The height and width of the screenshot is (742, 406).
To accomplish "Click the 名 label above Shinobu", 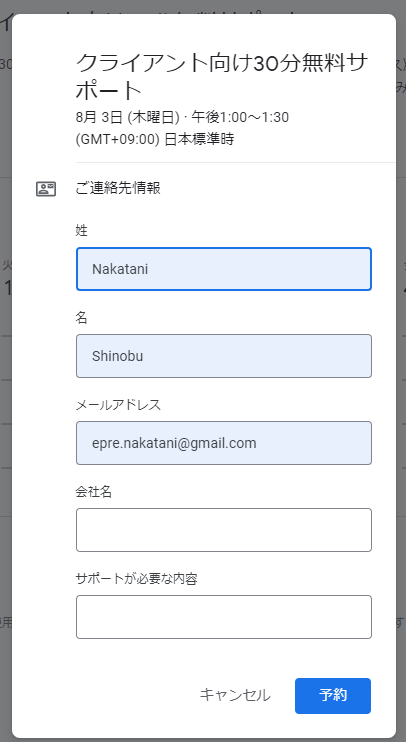I will click(x=81, y=318).
